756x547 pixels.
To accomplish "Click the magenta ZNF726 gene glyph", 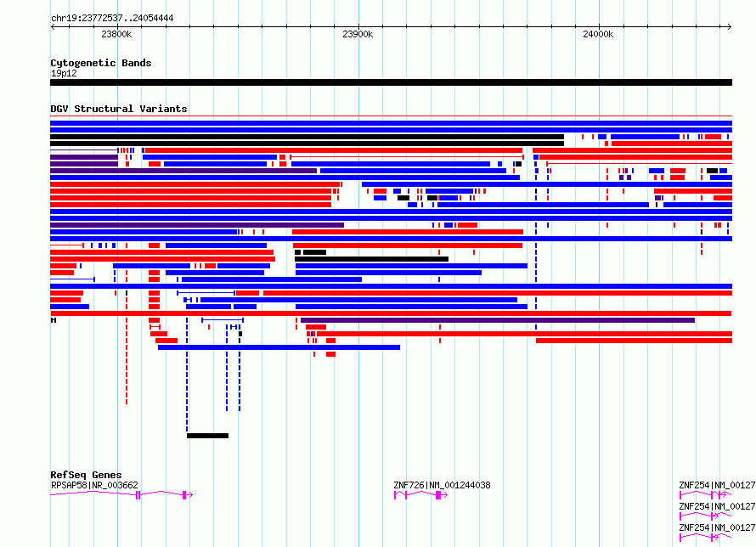I will point(421,495).
